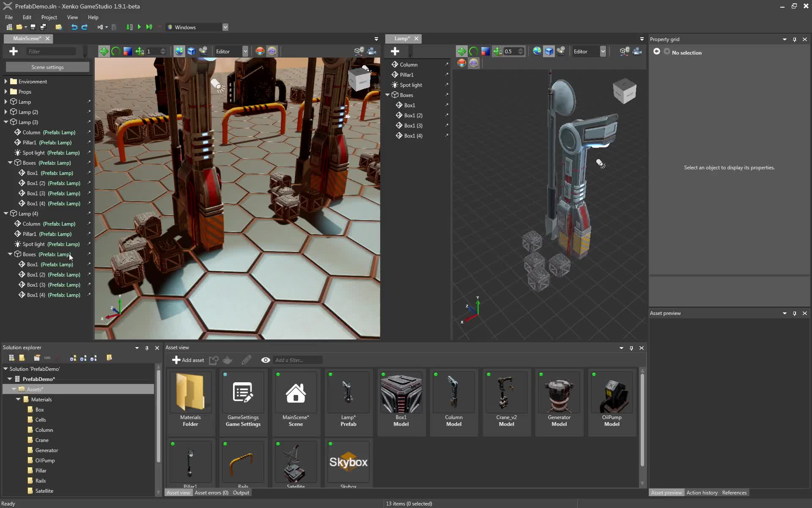This screenshot has width=812, height=508.
Task: Click Add asset button
Action: [x=188, y=360]
